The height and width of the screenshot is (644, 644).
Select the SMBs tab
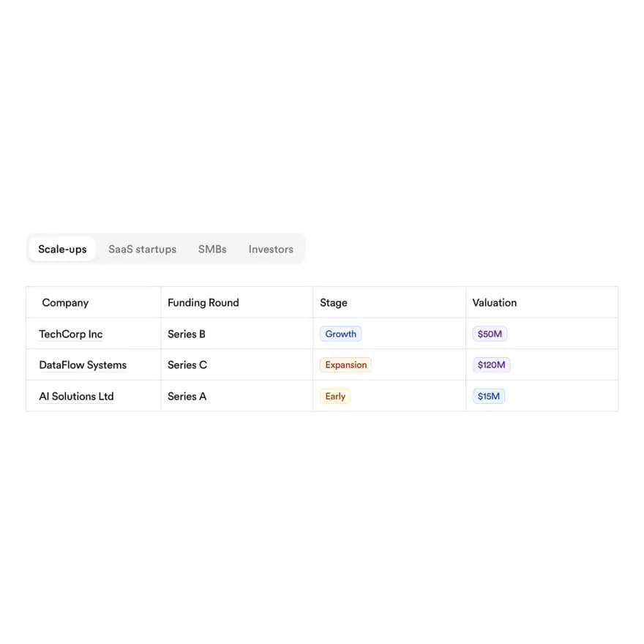pyautogui.click(x=212, y=249)
